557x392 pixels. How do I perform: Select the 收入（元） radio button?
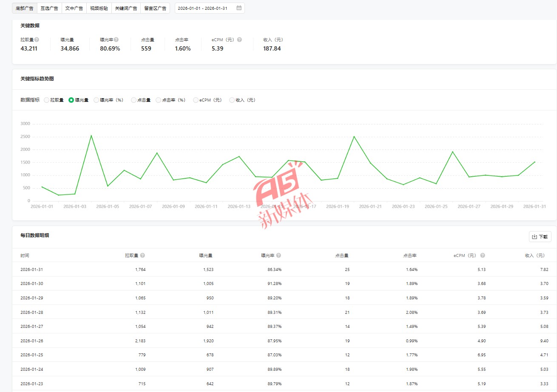(x=232, y=100)
